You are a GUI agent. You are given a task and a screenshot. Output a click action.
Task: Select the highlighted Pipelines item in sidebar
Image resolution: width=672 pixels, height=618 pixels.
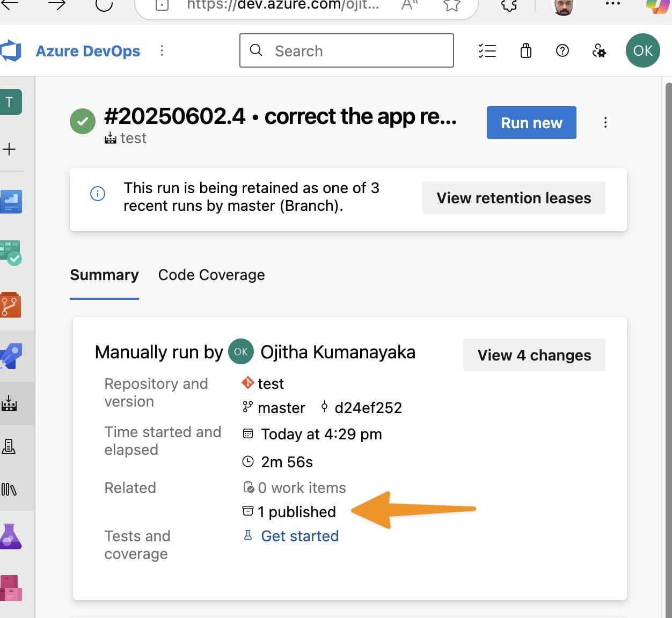point(9,403)
